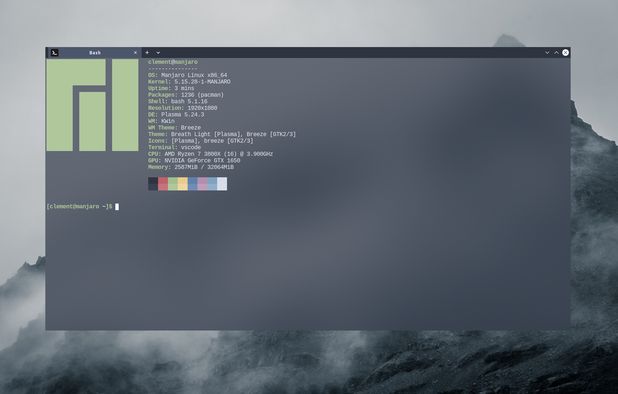This screenshot has height=394, width=618.
Task: Click the "Packages: 1236 (pacman)" line
Action: pos(186,95)
